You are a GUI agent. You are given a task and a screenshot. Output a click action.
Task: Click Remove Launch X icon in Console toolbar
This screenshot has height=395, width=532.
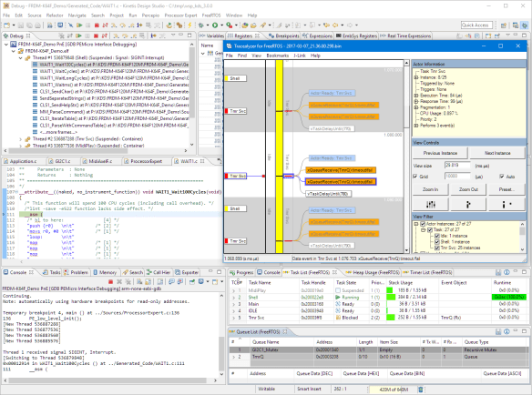click(119, 282)
